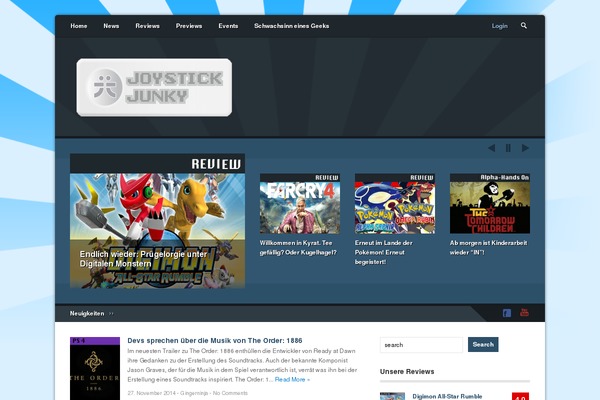
Task: Open article 'Devs sprechen über die Musik'
Action: 215,340
